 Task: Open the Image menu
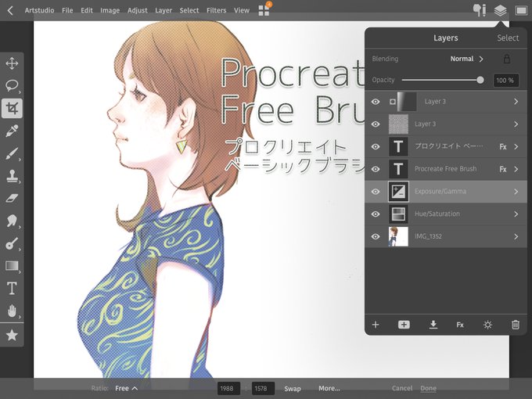point(110,10)
